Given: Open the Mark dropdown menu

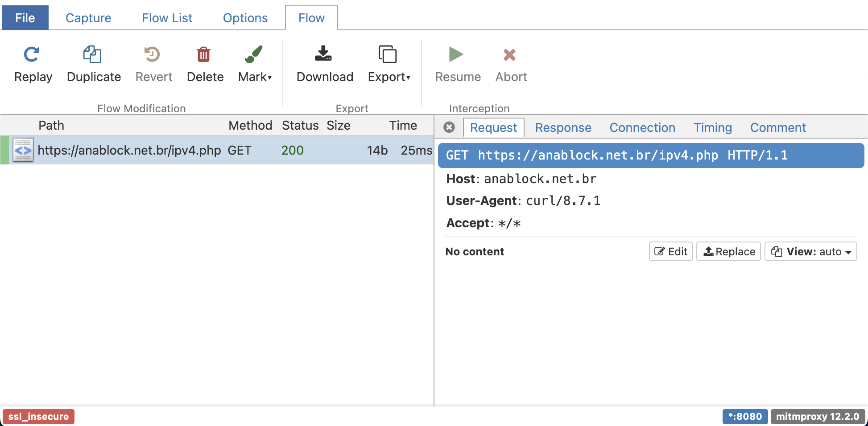Looking at the screenshot, I should click(x=255, y=77).
